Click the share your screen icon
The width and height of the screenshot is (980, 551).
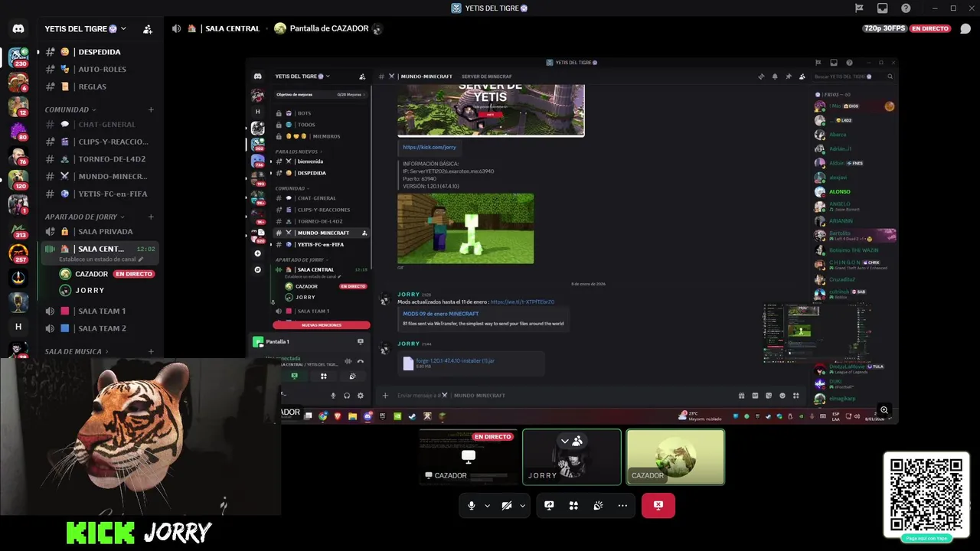pos(549,505)
